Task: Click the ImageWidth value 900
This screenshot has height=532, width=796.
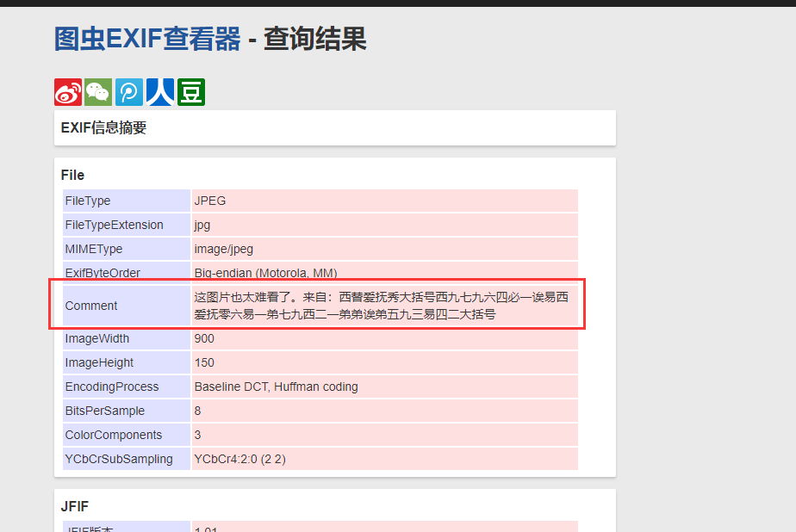Action: click(x=204, y=338)
